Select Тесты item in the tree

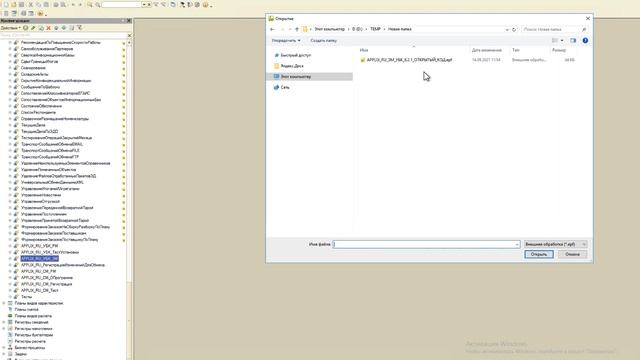26,297
